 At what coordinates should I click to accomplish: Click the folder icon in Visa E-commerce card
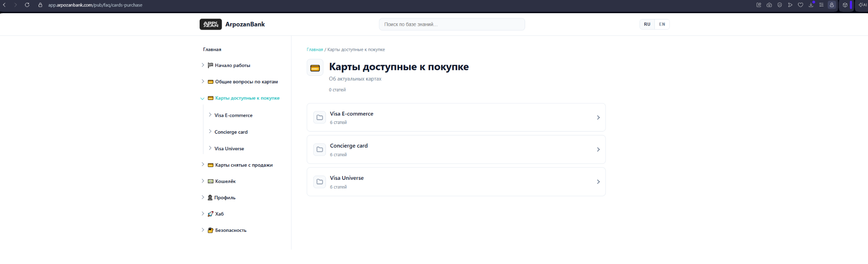320,118
